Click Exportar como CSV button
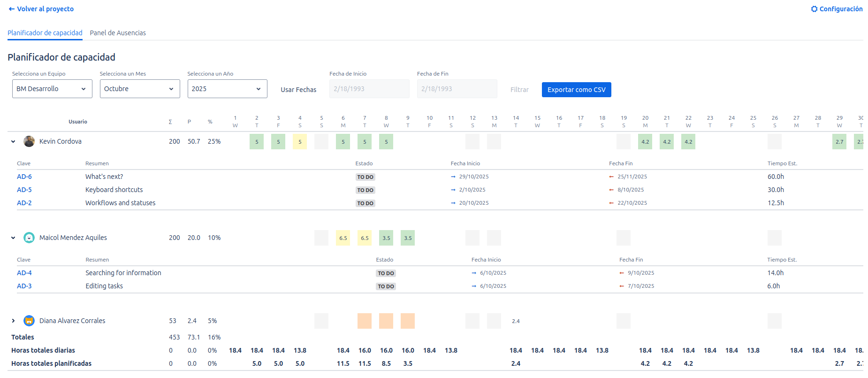Image resolution: width=868 pixels, height=378 pixels. [x=576, y=90]
